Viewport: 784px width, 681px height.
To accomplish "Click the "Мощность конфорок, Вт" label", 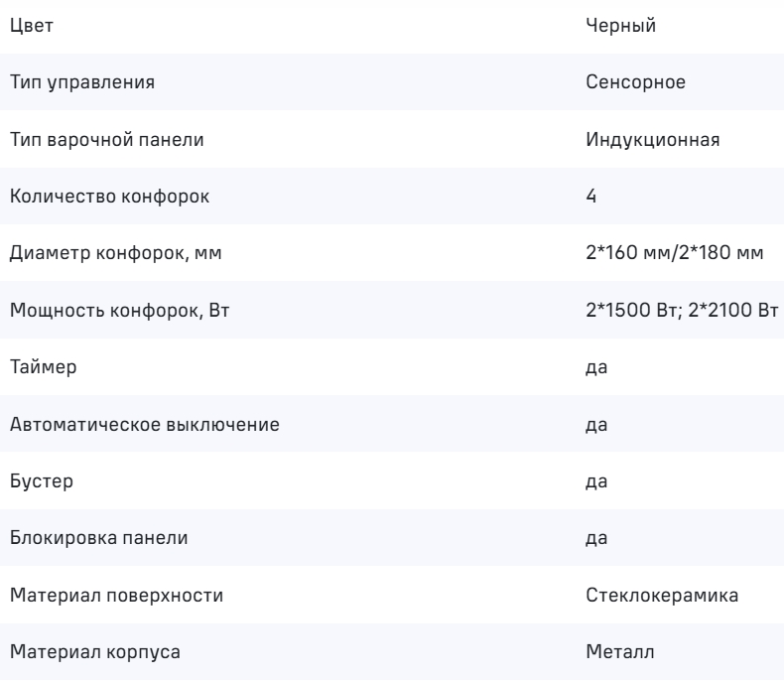I will pyautogui.click(x=119, y=311).
